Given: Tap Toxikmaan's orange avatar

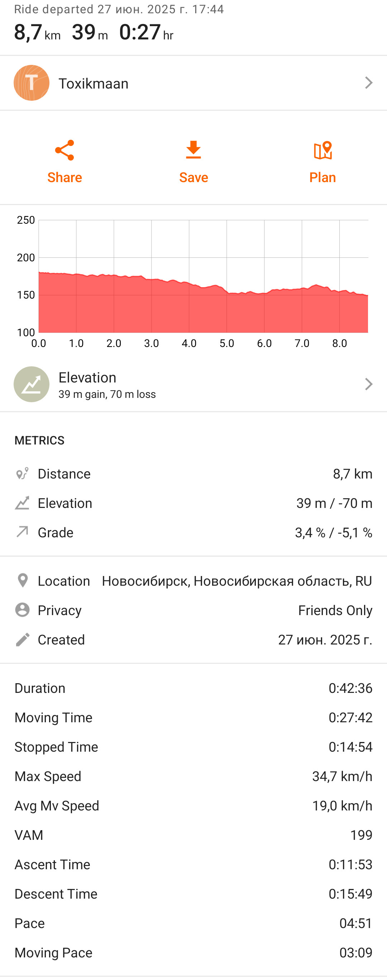Looking at the screenshot, I should [x=32, y=83].
